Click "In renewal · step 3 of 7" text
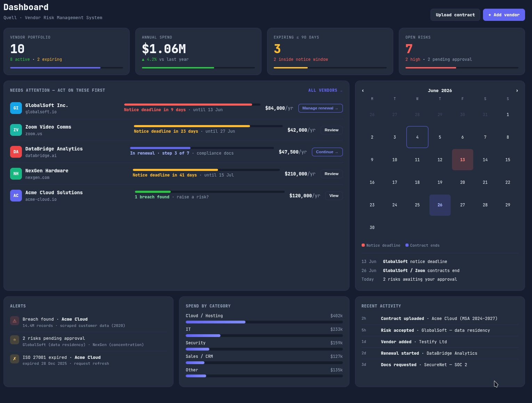The width and height of the screenshot is (532, 403). [160, 153]
